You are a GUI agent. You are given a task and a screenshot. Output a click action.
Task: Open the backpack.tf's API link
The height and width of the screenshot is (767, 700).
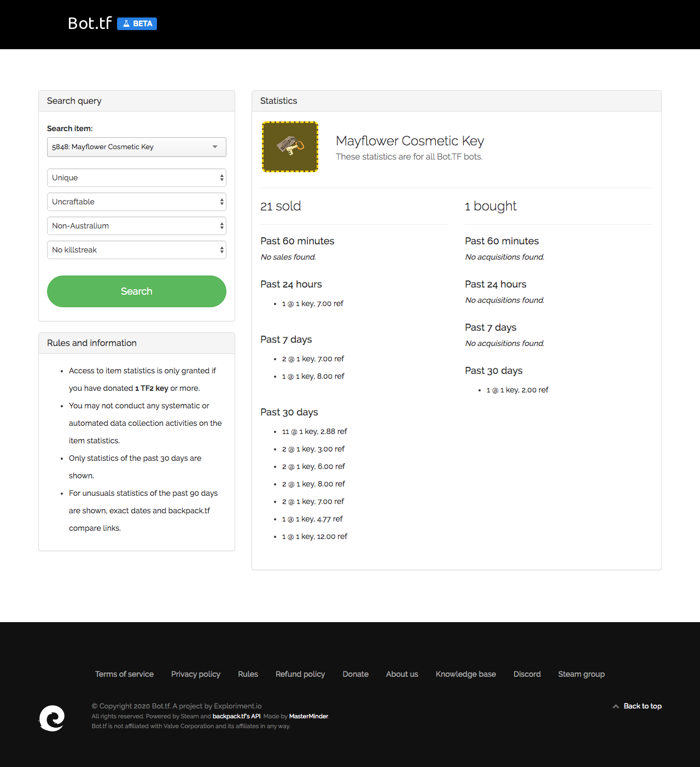pyautogui.click(x=236, y=716)
